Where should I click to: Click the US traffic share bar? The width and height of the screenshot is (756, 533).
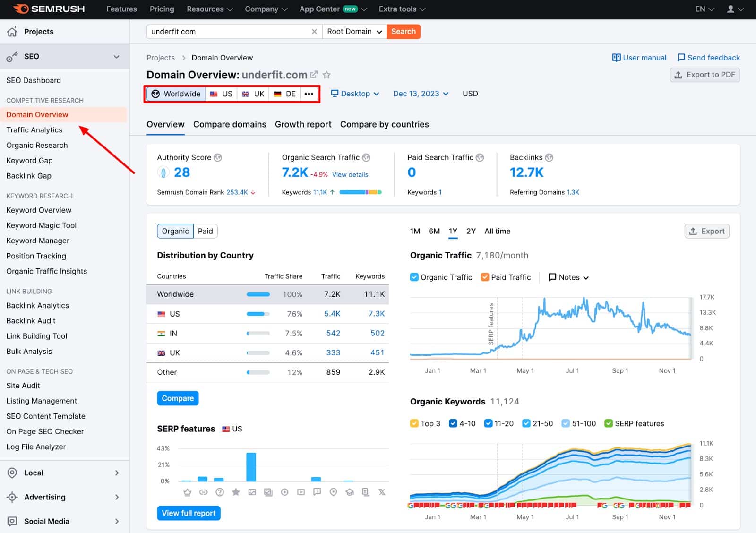coord(258,314)
